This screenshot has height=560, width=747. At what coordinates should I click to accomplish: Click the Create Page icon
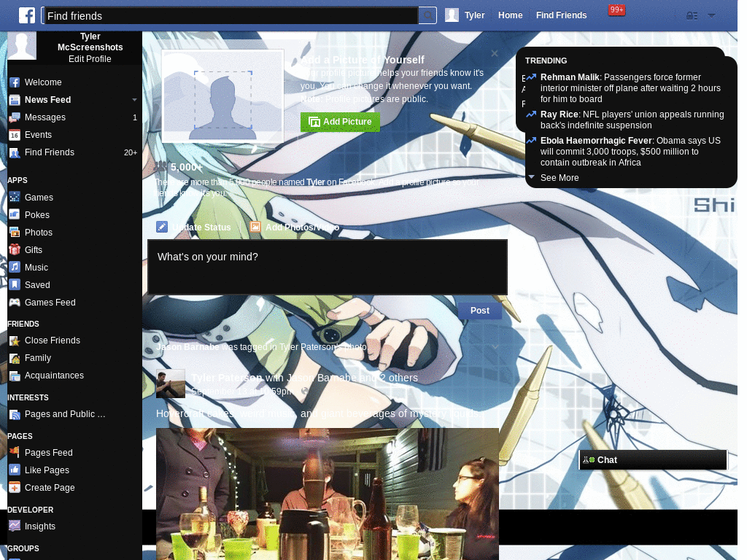pyautogui.click(x=15, y=488)
